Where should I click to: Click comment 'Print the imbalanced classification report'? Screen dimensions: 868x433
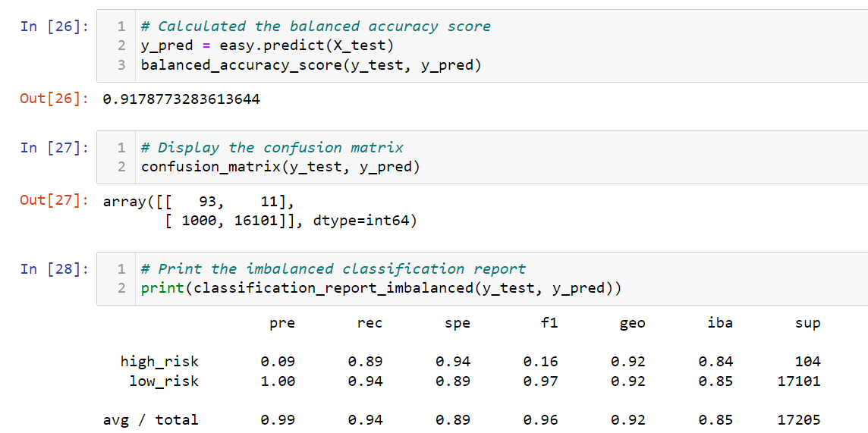tap(333, 269)
